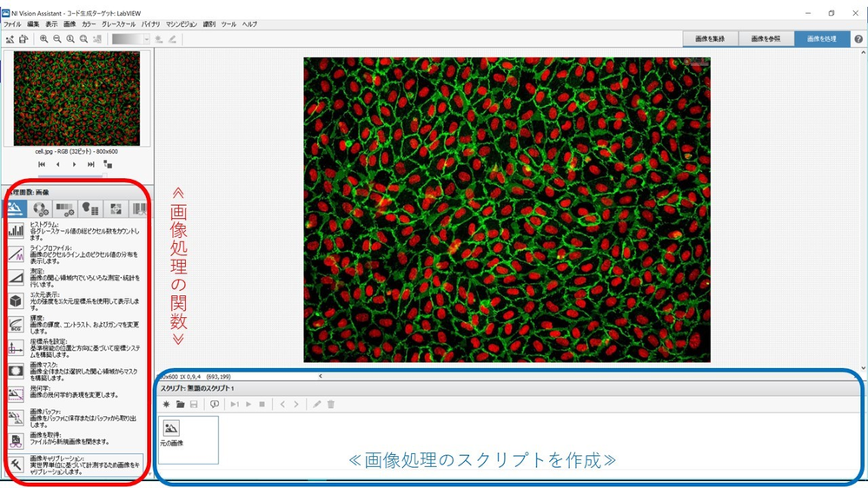
Task: Choose the 画像バッファ function icon
Action: coord(16,418)
